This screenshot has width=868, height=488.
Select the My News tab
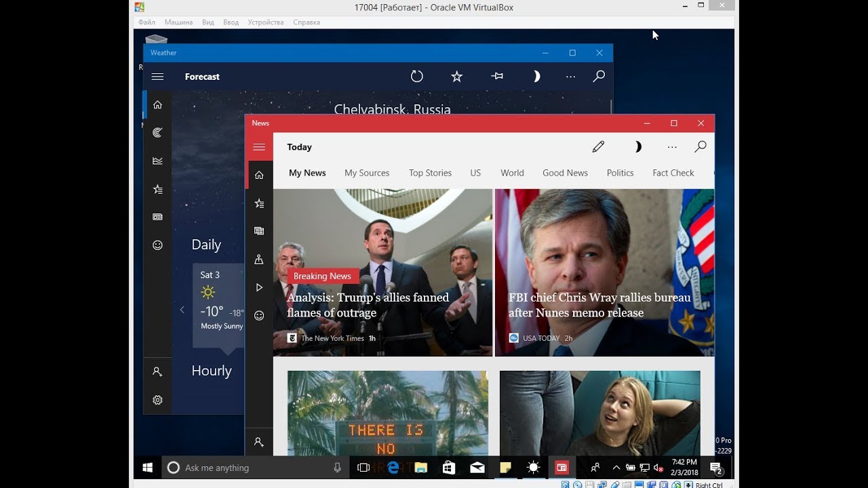[x=307, y=173]
